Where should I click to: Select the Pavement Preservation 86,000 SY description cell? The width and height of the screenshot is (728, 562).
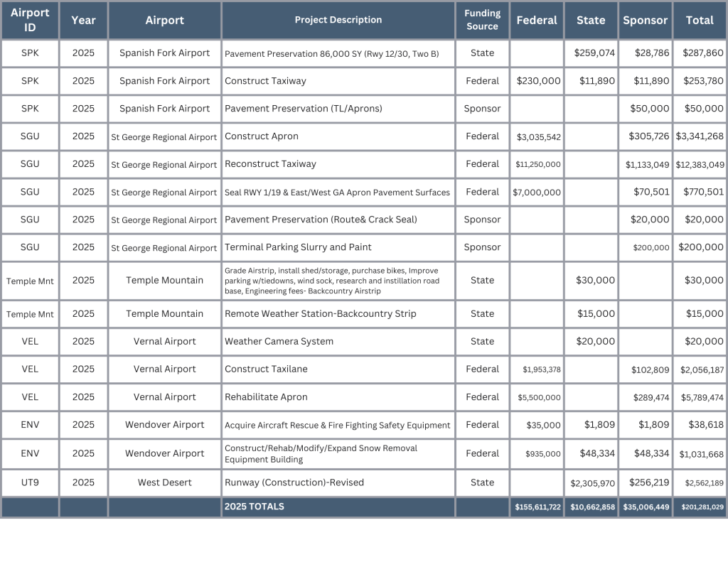pyautogui.click(x=338, y=53)
